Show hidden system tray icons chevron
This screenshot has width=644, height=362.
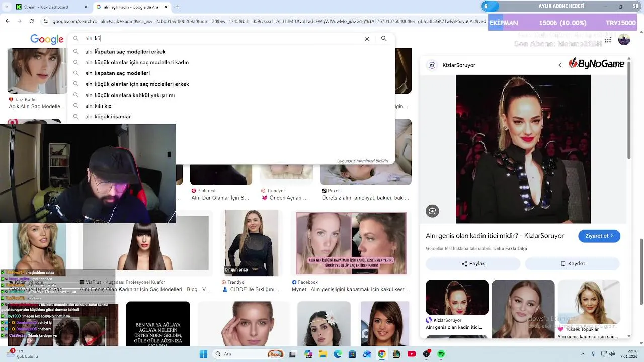point(583,354)
